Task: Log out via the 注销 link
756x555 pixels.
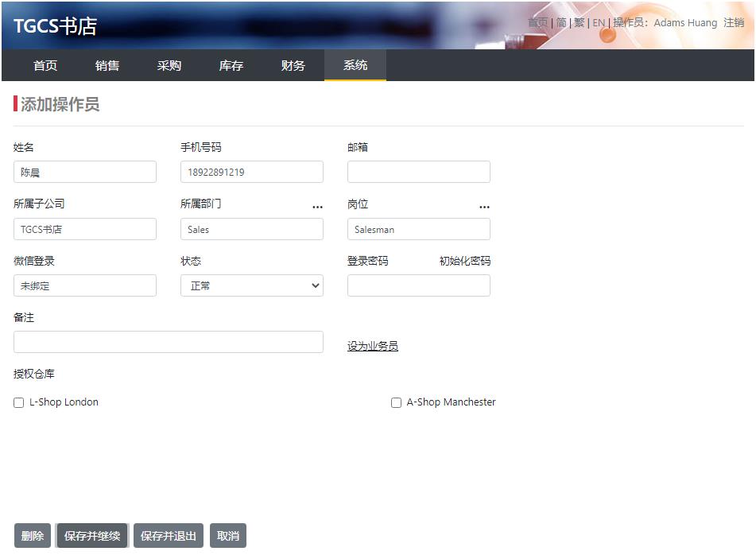Action: [x=734, y=23]
